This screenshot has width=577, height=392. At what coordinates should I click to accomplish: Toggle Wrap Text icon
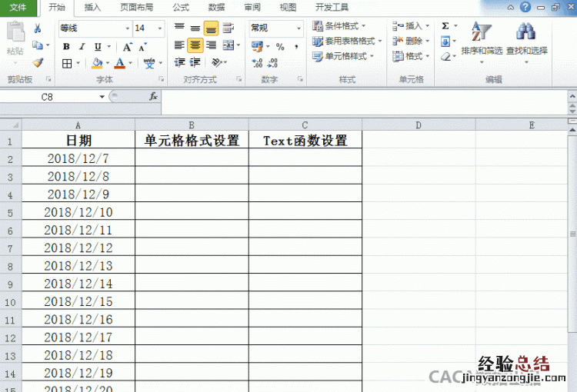[228, 28]
